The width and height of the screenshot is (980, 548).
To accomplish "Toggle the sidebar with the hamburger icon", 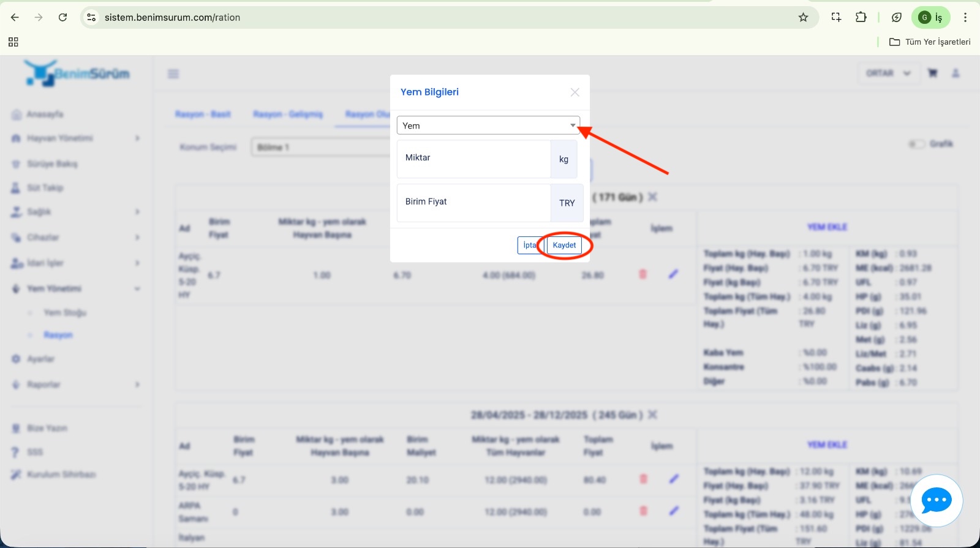I will [x=173, y=73].
